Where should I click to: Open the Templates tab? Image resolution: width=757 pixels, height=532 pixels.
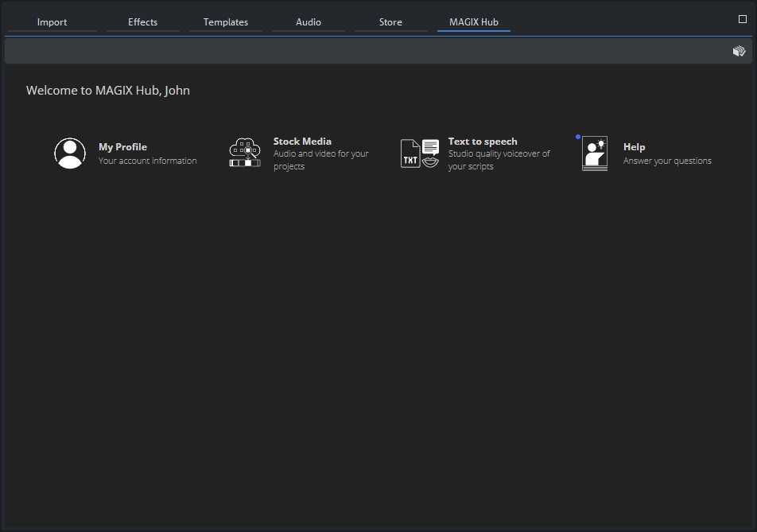[x=226, y=22]
